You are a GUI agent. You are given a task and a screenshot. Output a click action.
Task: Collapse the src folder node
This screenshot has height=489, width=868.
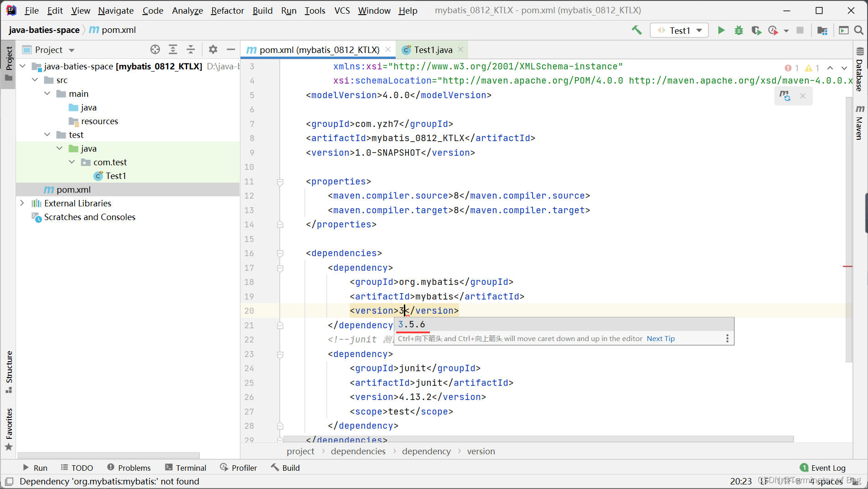point(35,80)
